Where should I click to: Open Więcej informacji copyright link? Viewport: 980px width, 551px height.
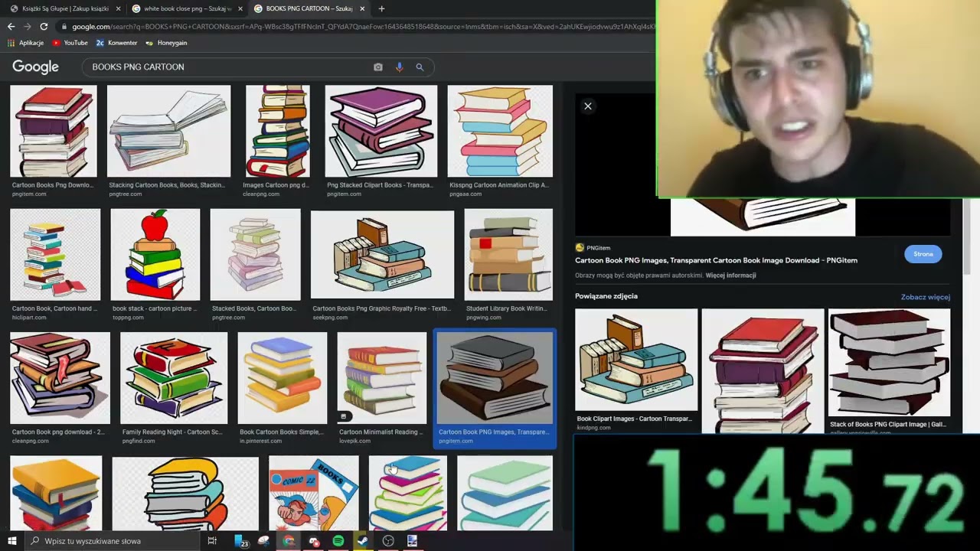coord(730,275)
